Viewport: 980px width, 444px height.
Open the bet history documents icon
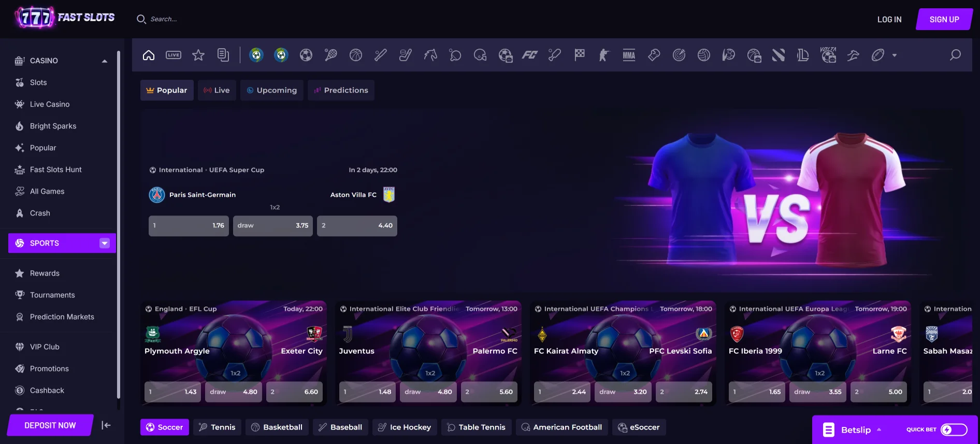pyautogui.click(x=223, y=55)
